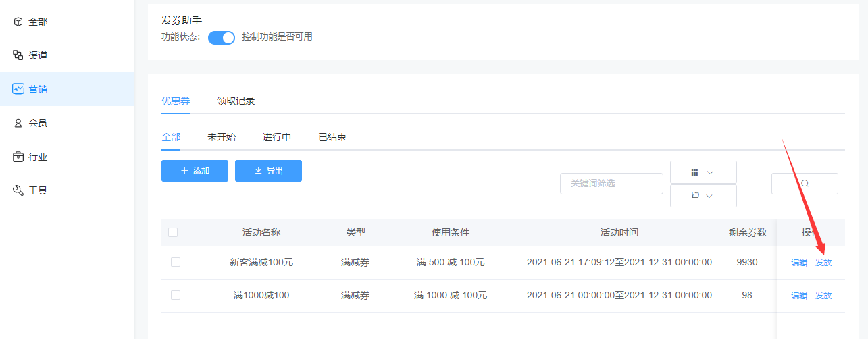Select the 全部 status filter tab
868x339 pixels.
click(171, 137)
